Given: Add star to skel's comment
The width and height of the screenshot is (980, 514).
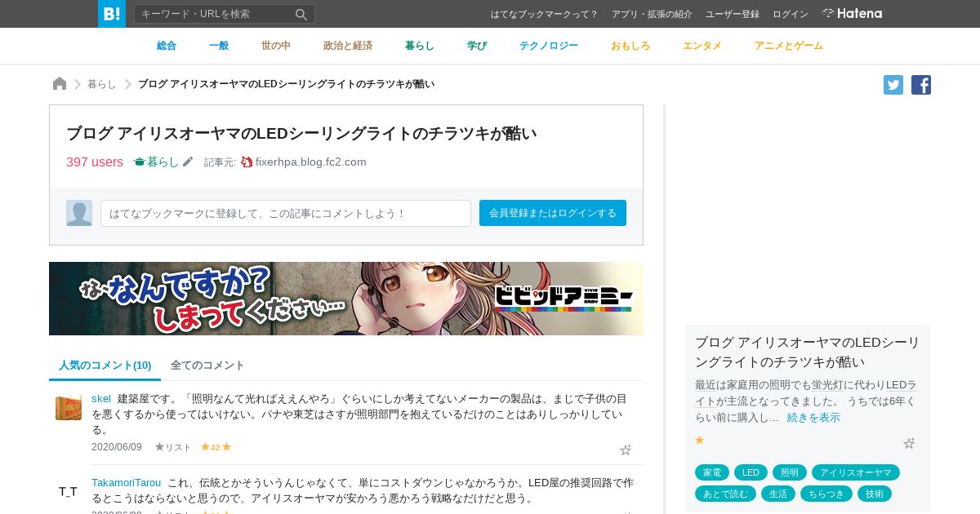Looking at the screenshot, I should point(626,450).
